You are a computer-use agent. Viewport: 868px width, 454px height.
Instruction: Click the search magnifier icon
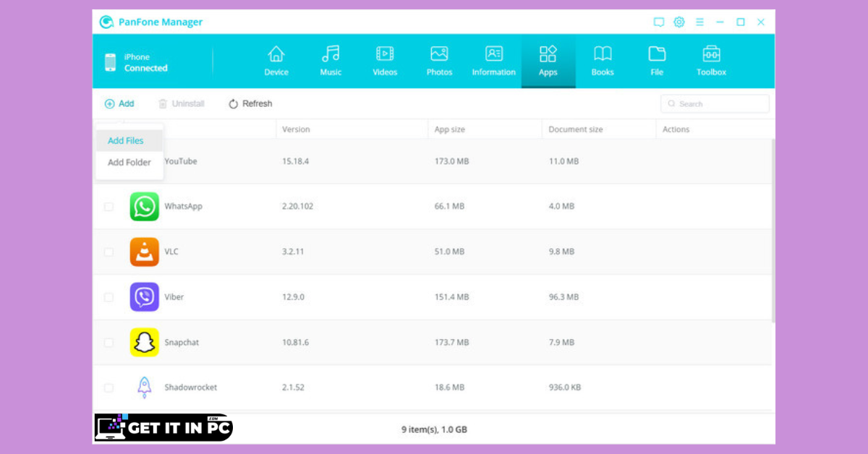pyautogui.click(x=672, y=104)
